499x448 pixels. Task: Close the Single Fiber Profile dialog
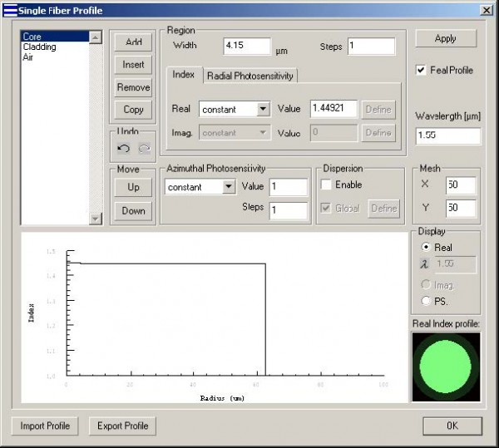tap(487, 11)
